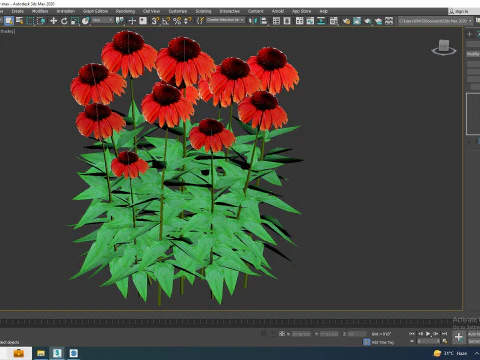Image resolution: width=480 pixels, height=360 pixels.
Task: Open Create Selection Set dropdown
Action: (225, 20)
